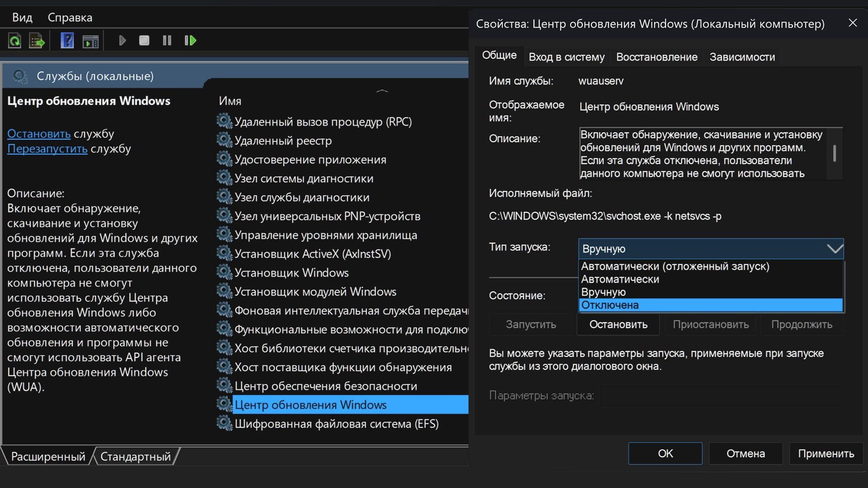Click the Применить button
This screenshot has height=488, width=868.
pos(826,453)
